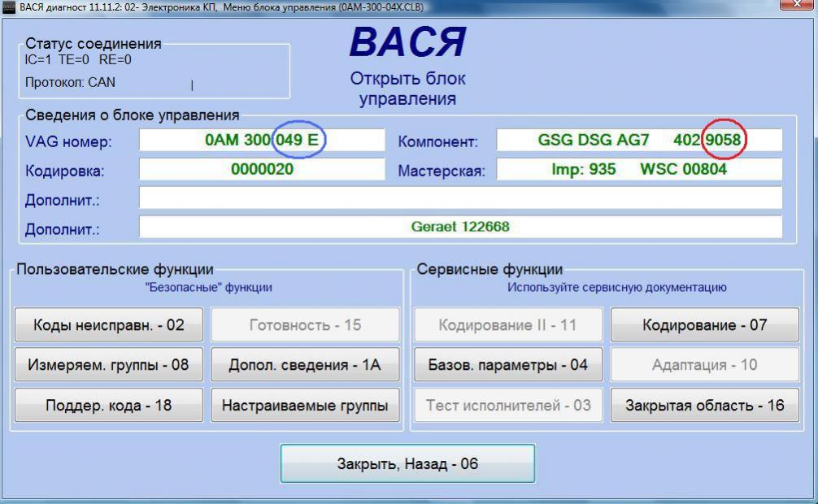
Task: Open Настраиваемые группы
Action: coord(305,405)
